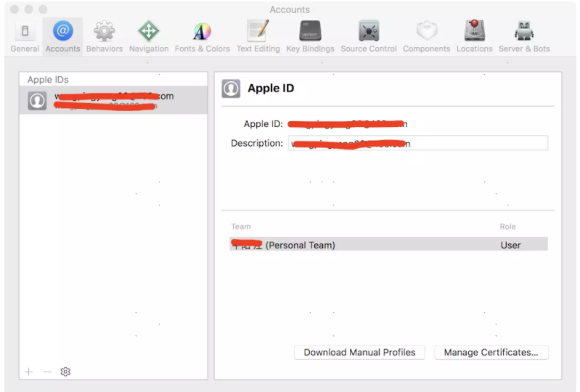Open account actions gear menu
This screenshot has width=580, height=392.
pyautogui.click(x=65, y=372)
